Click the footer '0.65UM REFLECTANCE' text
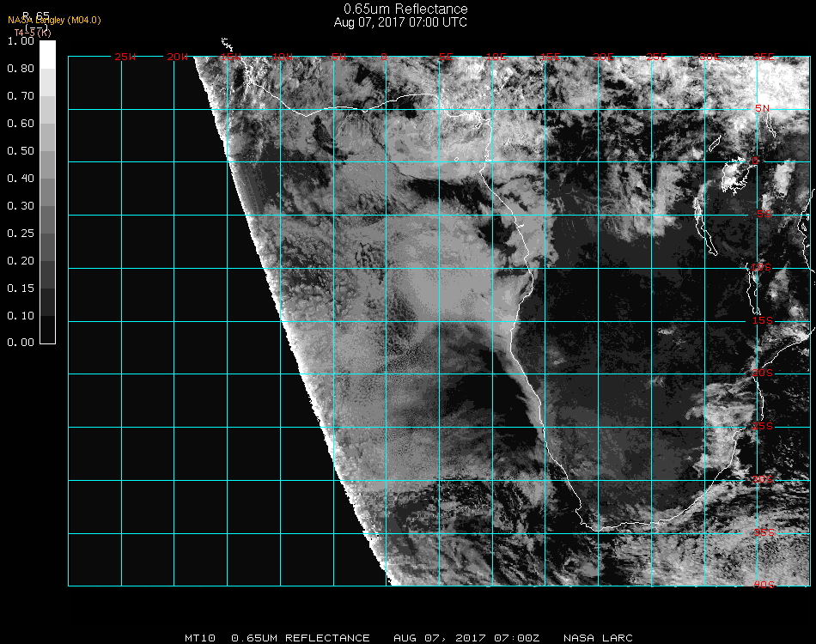 click(301, 638)
